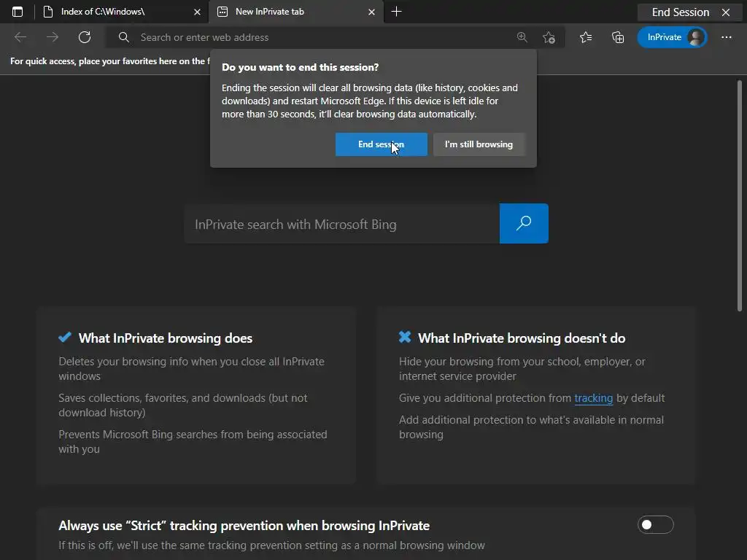Open the zoom control in address bar

[x=522, y=37]
